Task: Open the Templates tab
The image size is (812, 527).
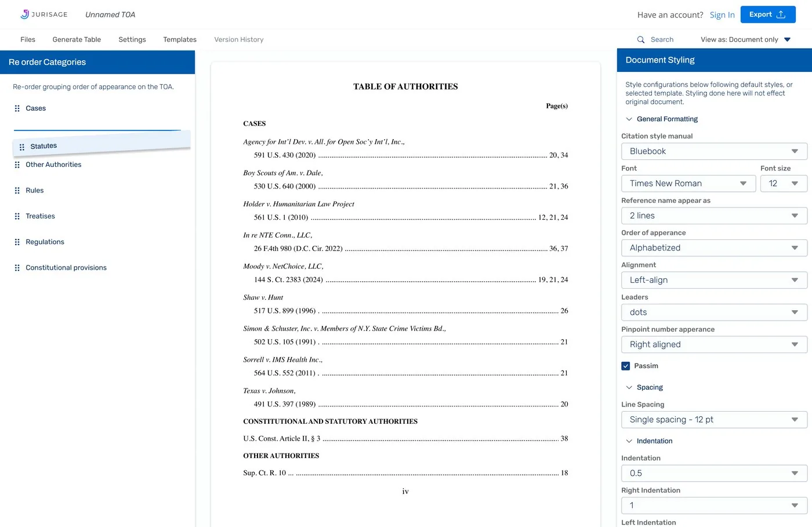Action: [x=180, y=39]
